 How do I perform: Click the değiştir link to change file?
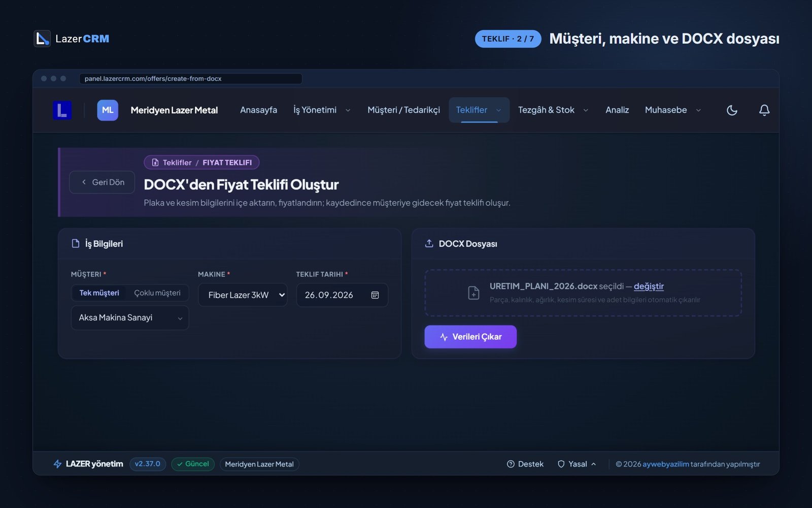click(649, 287)
